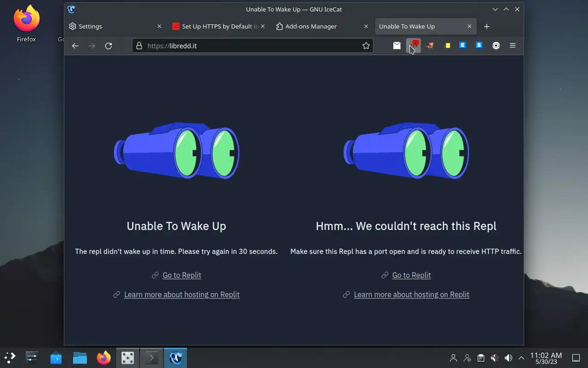The height and width of the screenshot is (368, 588).
Task: Click the text about port open for HTTP traffic
Action: point(406,252)
